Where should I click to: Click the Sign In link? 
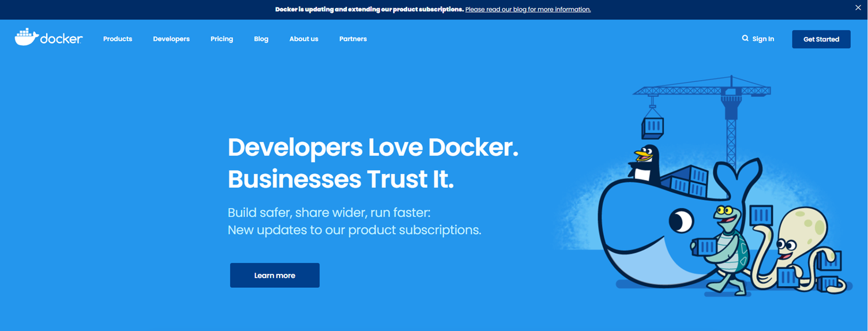[x=763, y=39]
